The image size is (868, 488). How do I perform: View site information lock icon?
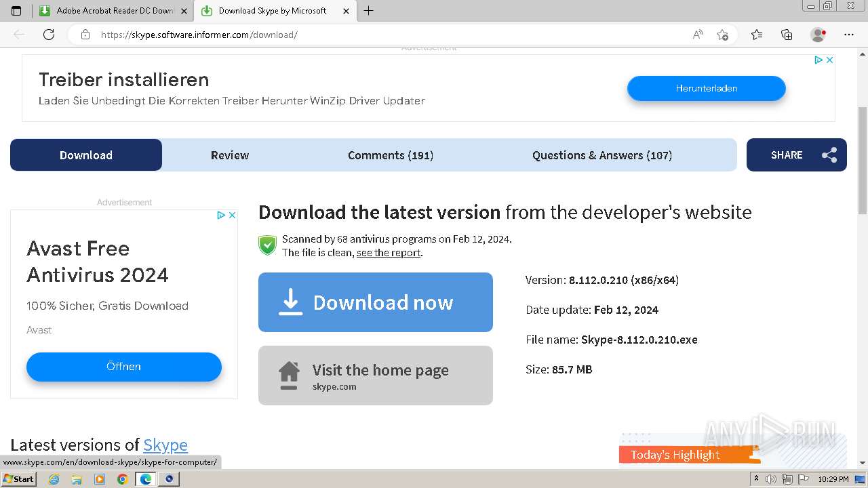(x=85, y=35)
